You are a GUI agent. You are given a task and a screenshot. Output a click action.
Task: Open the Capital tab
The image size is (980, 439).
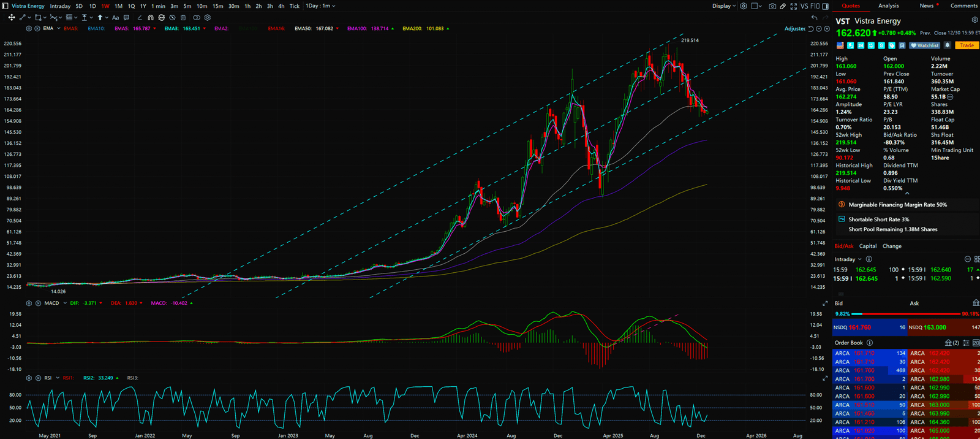(x=867, y=246)
